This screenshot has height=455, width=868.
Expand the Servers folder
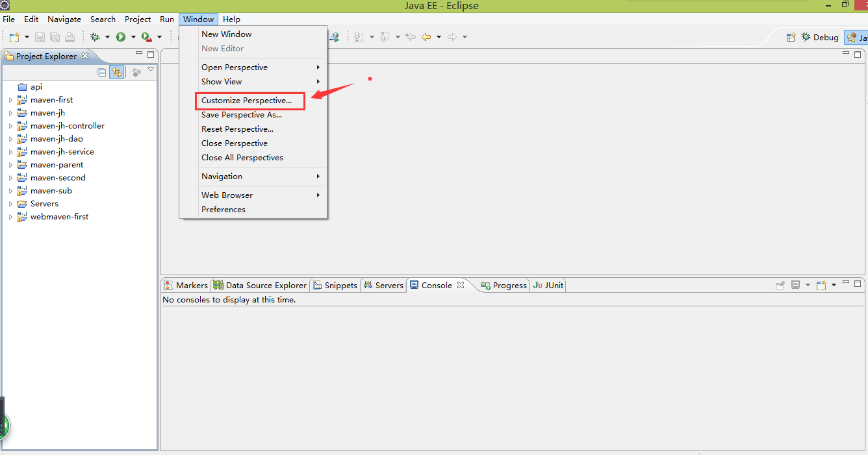[x=10, y=204]
